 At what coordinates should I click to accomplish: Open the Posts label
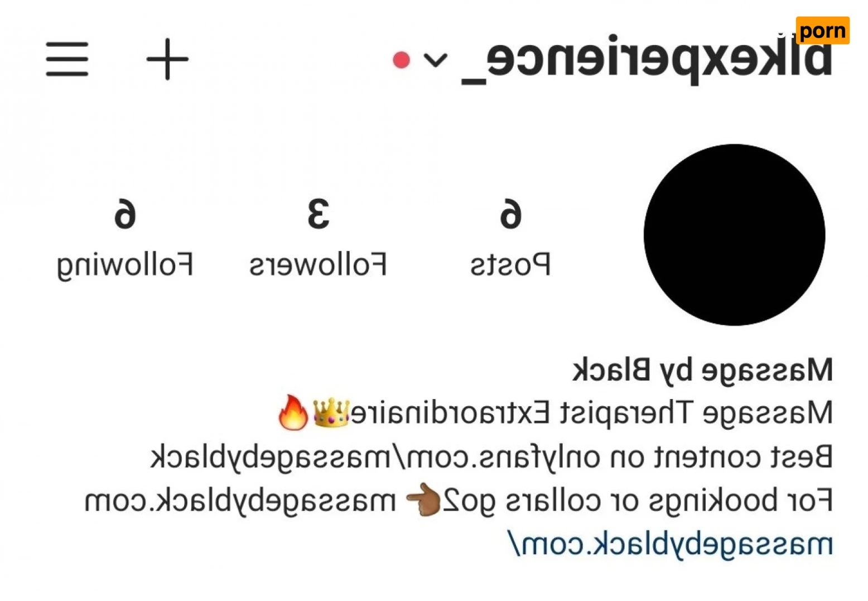pos(510,265)
